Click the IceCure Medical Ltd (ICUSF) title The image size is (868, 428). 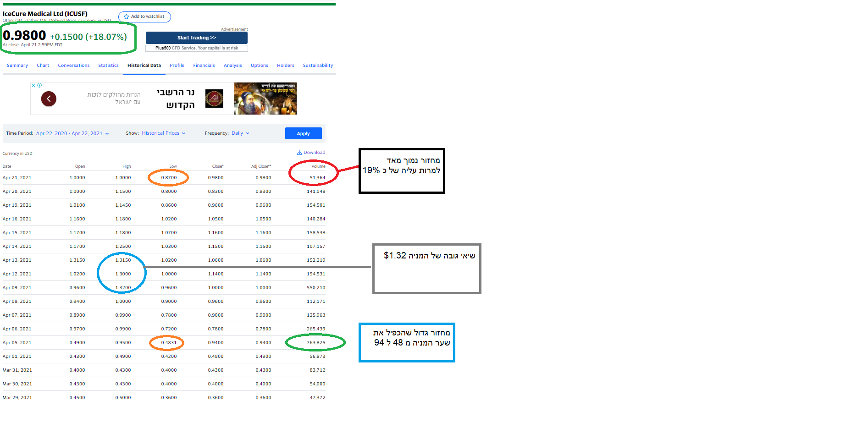(45, 14)
